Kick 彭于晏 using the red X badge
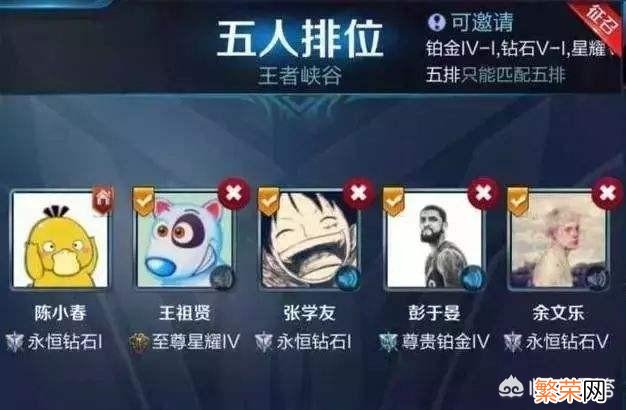Image resolution: width=626 pixels, height=410 pixels. pyautogui.click(x=483, y=193)
